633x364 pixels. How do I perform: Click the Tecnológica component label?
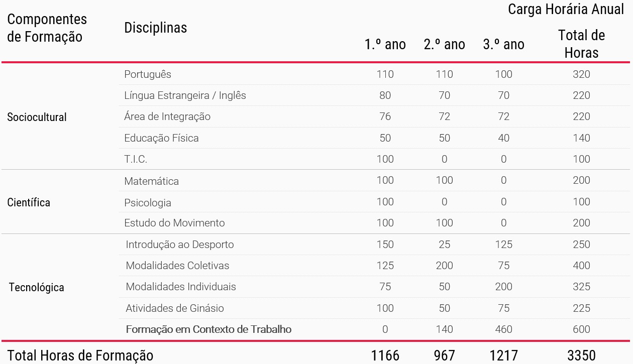point(37,288)
